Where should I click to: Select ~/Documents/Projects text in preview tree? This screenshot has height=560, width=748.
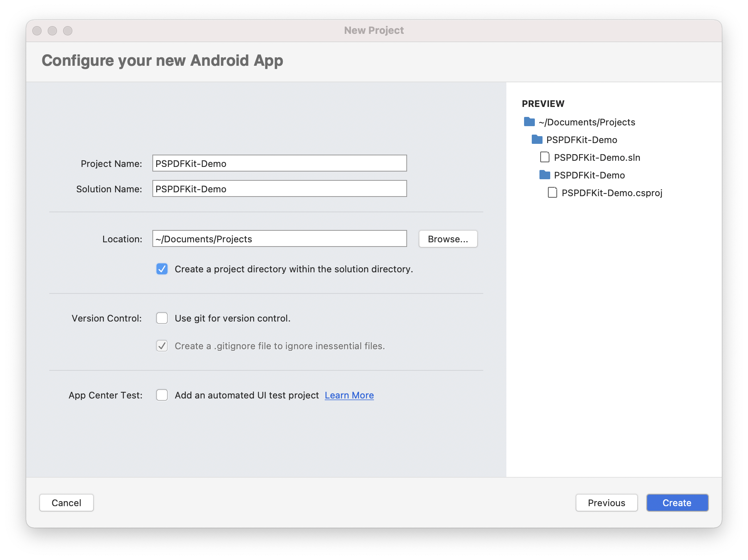coord(587,122)
